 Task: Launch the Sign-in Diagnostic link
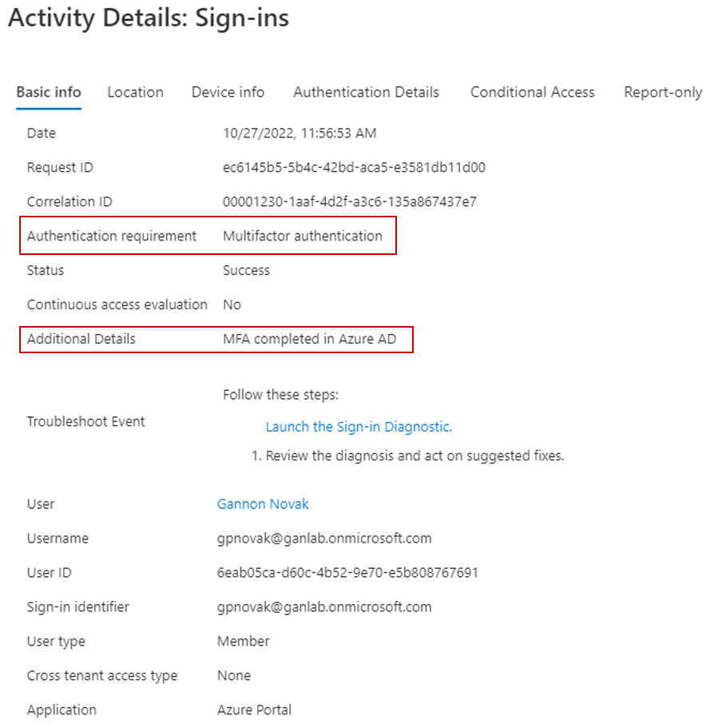(359, 427)
